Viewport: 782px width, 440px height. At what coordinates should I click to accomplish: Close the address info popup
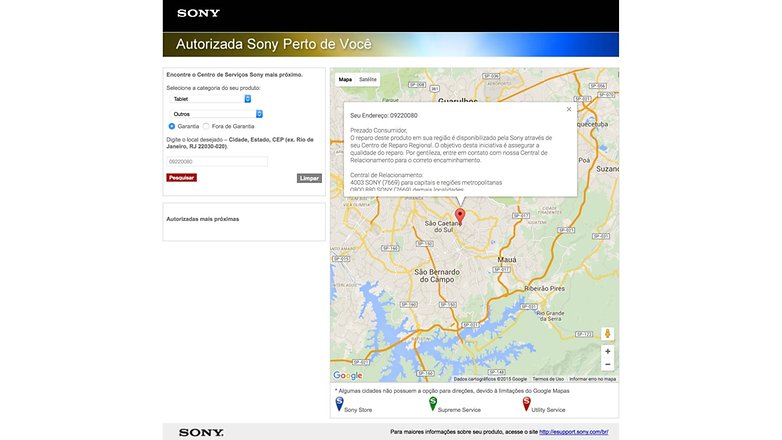[x=569, y=109]
